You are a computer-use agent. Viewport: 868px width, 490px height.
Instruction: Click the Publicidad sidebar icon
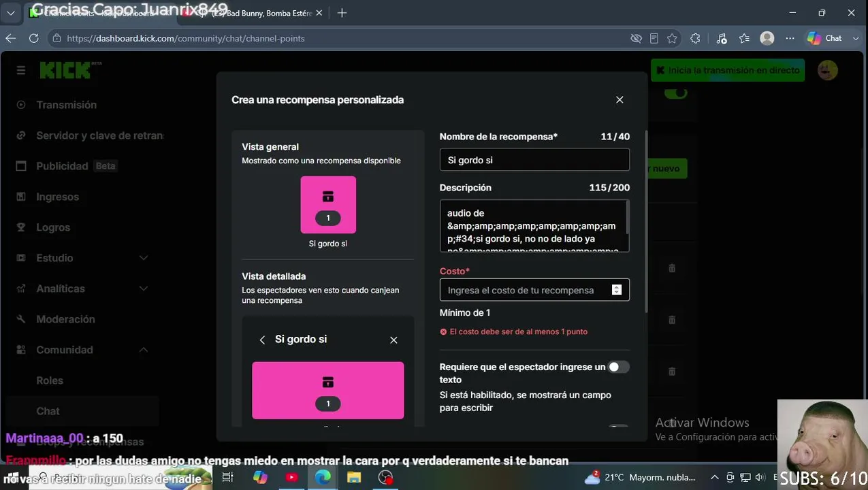coord(21,166)
